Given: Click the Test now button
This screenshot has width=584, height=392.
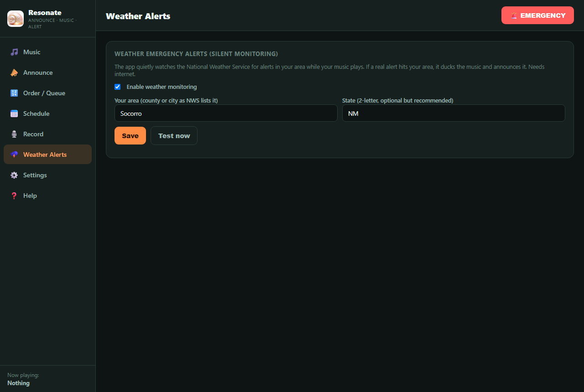Looking at the screenshot, I should point(174,136).
